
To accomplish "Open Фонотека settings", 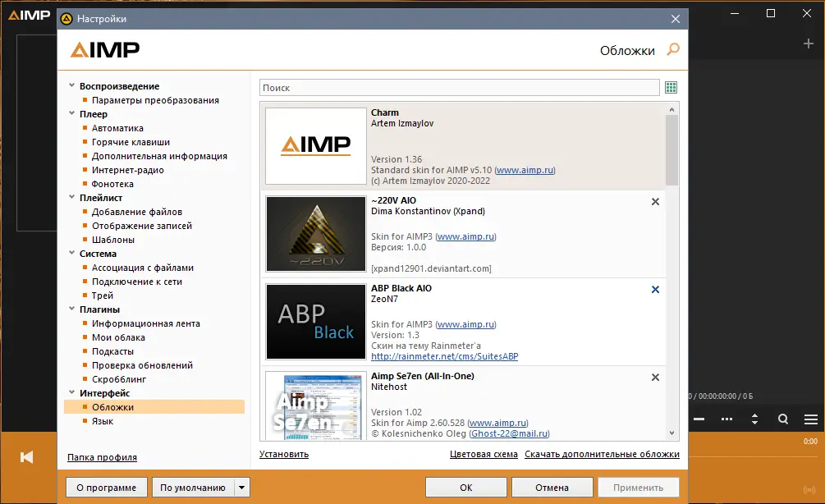I will pyautogui.click(x=112, y=184).
